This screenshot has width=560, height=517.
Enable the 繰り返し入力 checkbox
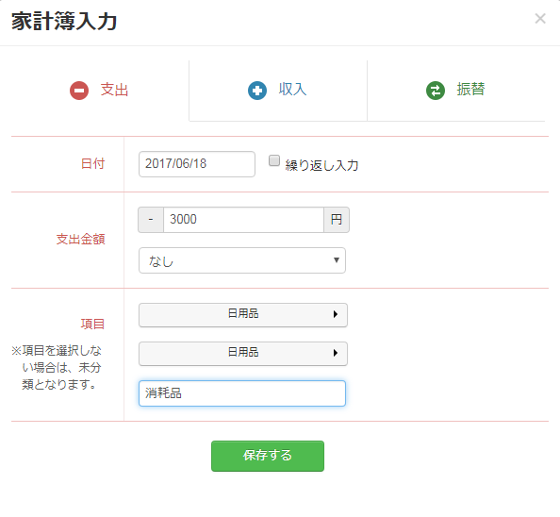point(274,161)
